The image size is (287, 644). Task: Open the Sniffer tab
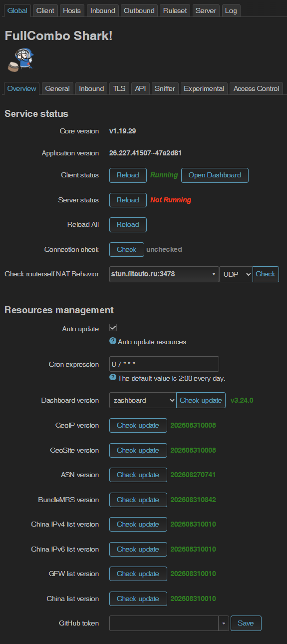[165, 88]
